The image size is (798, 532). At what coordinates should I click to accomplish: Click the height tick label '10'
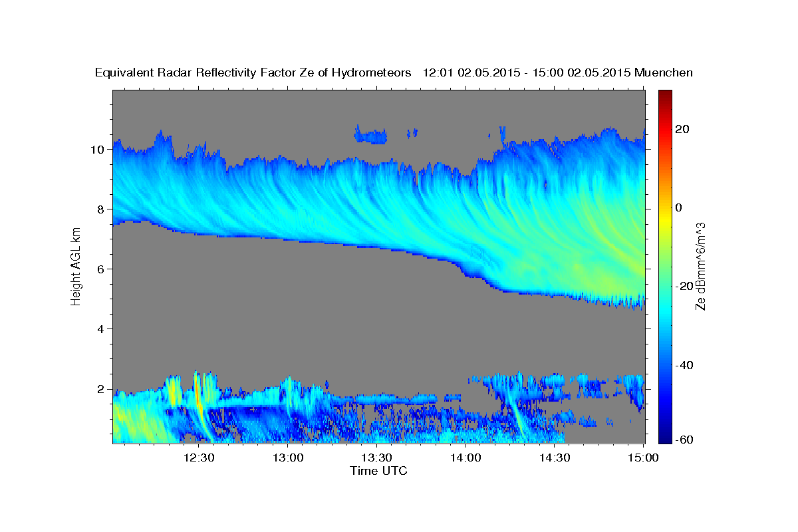98,150
